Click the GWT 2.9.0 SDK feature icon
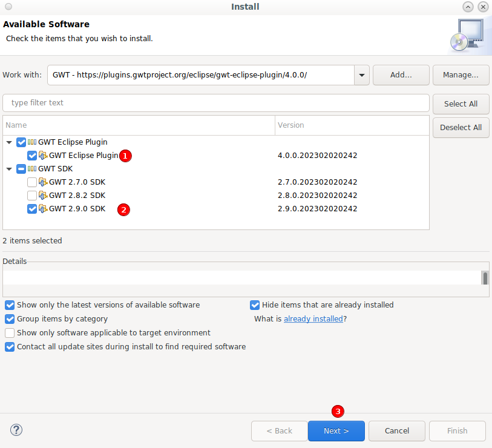 43,209
